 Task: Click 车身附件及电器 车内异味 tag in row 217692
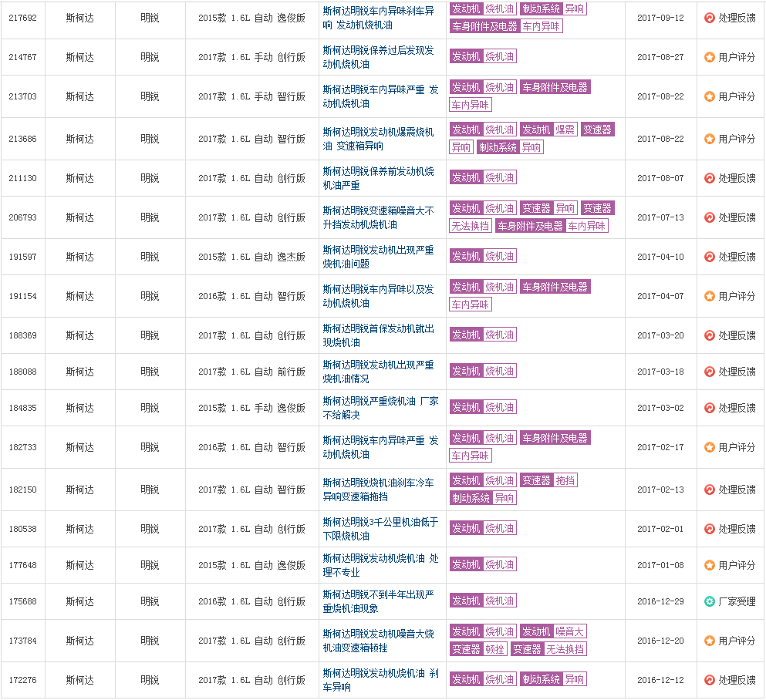(506, 26)
